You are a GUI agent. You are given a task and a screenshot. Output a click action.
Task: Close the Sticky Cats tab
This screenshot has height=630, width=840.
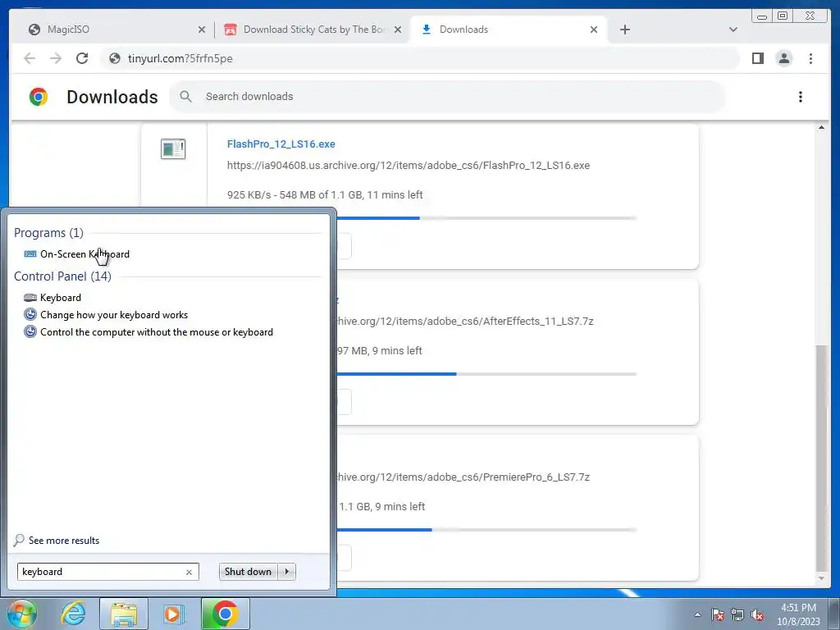click(398, 30)
